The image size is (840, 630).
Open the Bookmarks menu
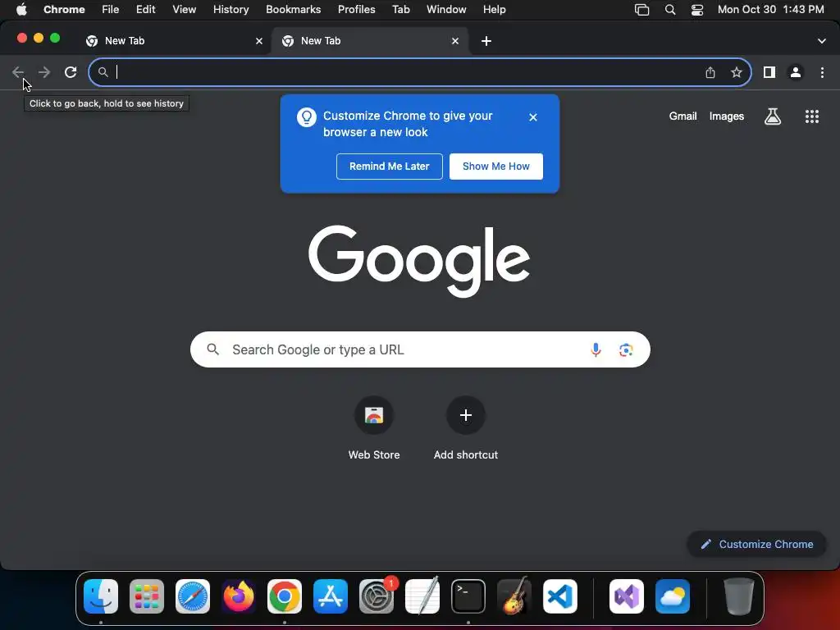293,10
